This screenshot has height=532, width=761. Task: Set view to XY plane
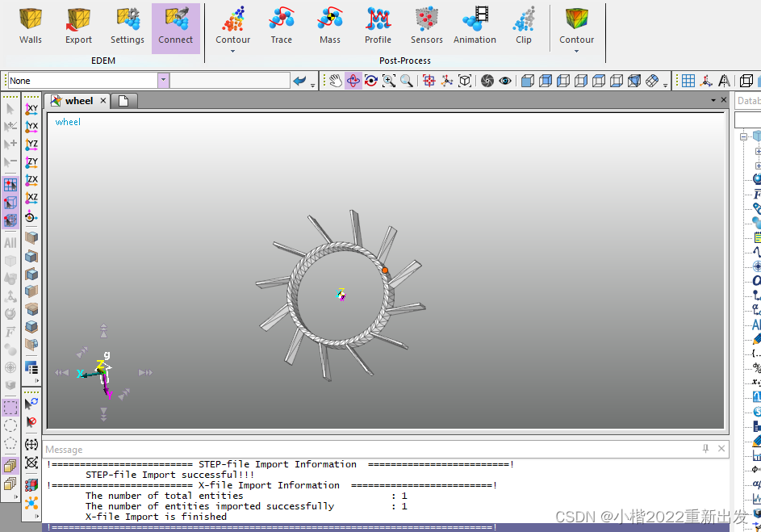[31, 110]
